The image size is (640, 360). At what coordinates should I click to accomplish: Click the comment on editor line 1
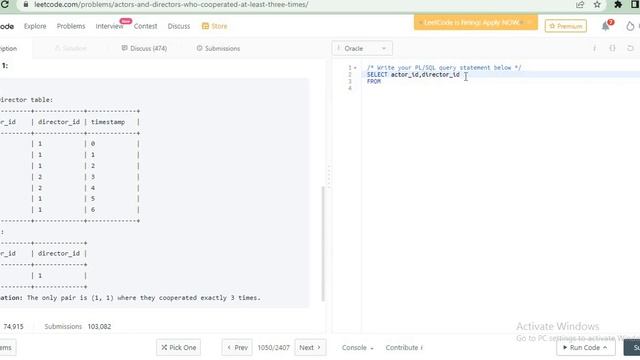pyautogui.click(x=444, y=68)
